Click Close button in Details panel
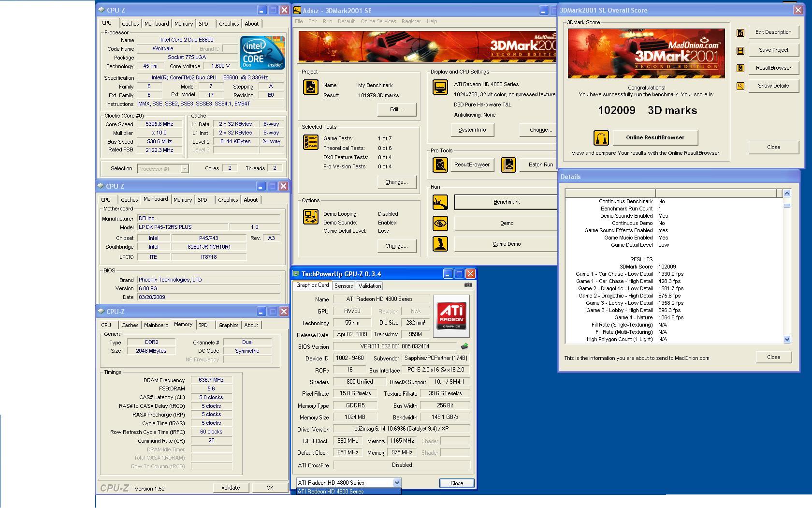The image size is (812, 508). 773,357
